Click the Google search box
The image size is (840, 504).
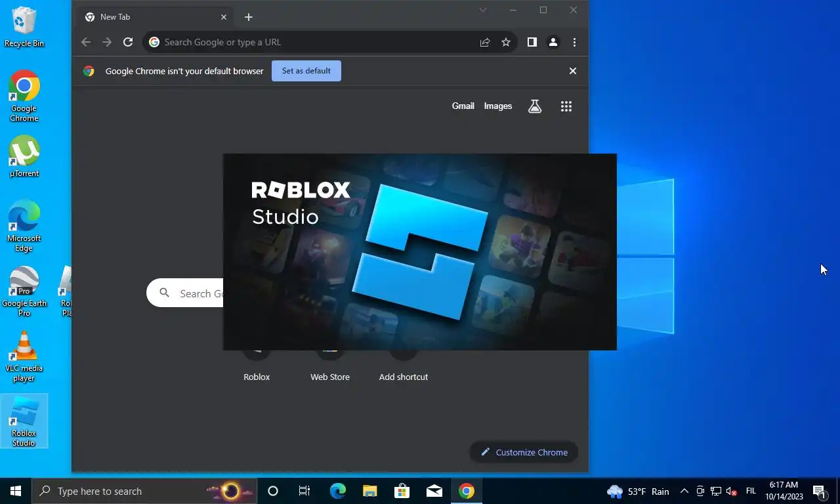click(186, 293)
